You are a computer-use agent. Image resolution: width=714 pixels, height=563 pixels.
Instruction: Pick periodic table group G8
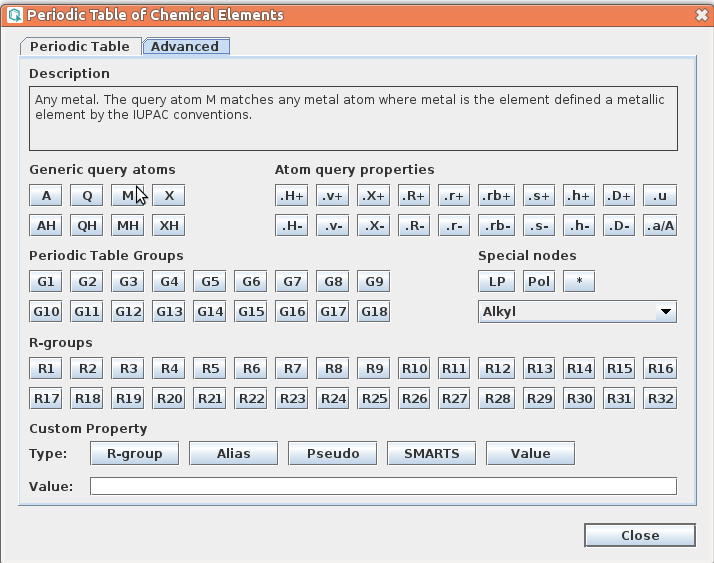pyautogui.click(x=333, y=282)
